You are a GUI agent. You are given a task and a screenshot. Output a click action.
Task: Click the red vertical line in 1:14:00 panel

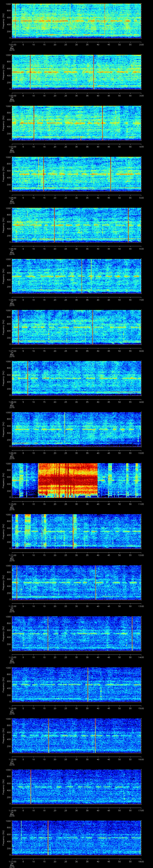[x=88, y=685]
